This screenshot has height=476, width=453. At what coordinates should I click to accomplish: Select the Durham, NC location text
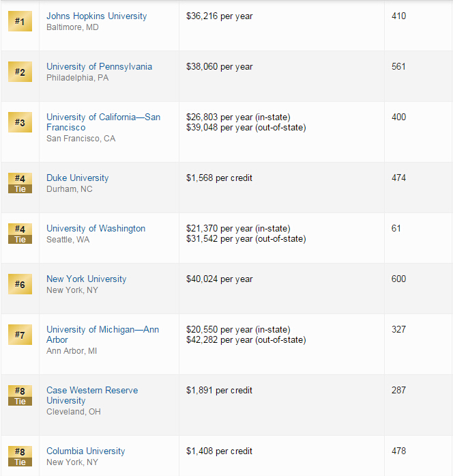tap(69, 189)
